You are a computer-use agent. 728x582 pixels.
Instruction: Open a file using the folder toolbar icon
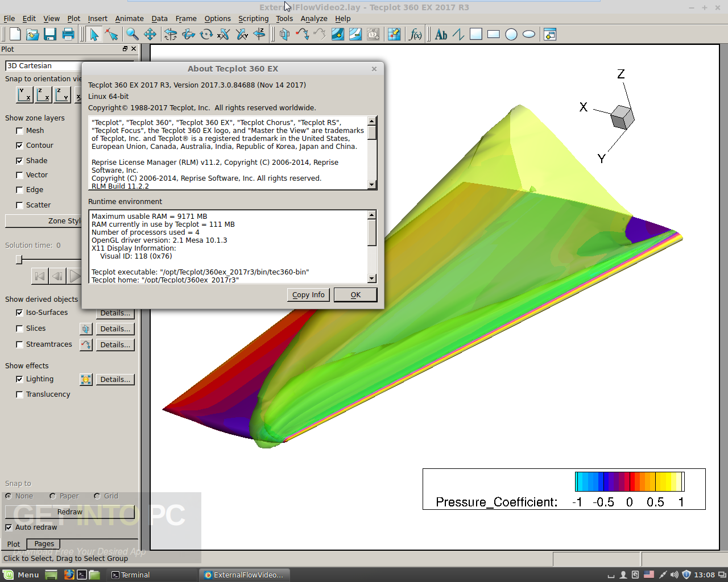pos(32,34)
